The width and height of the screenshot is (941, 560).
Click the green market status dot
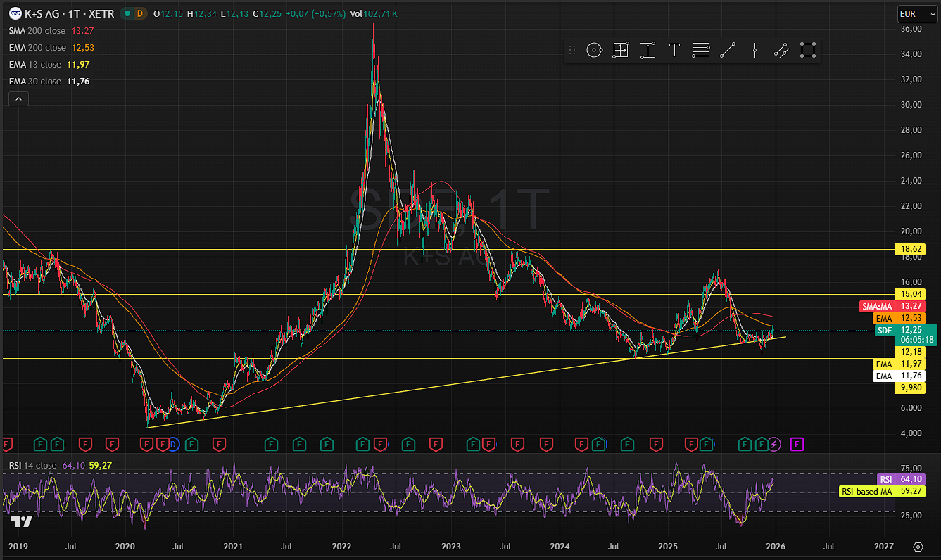coord(126,13)
